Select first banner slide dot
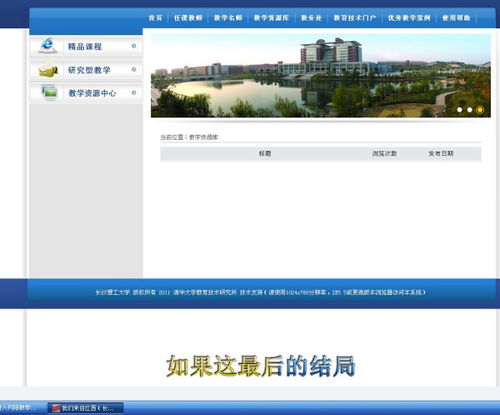 click(460, 109)
